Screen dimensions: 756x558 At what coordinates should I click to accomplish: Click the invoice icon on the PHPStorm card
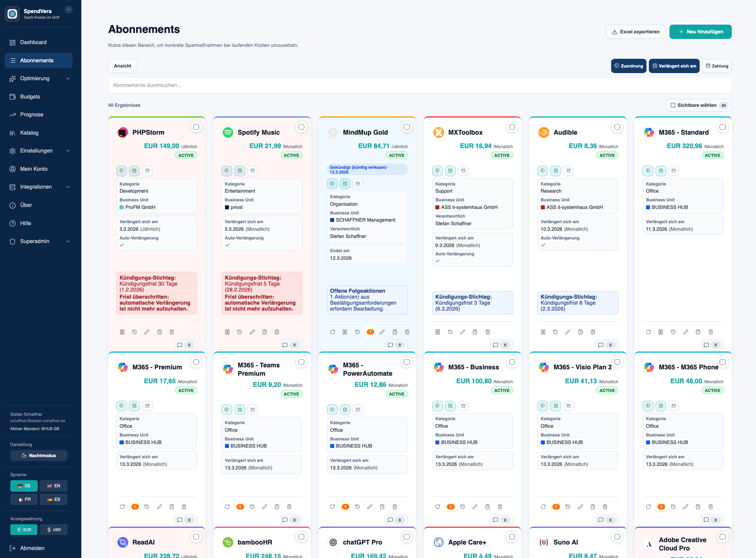click(122, 332)
